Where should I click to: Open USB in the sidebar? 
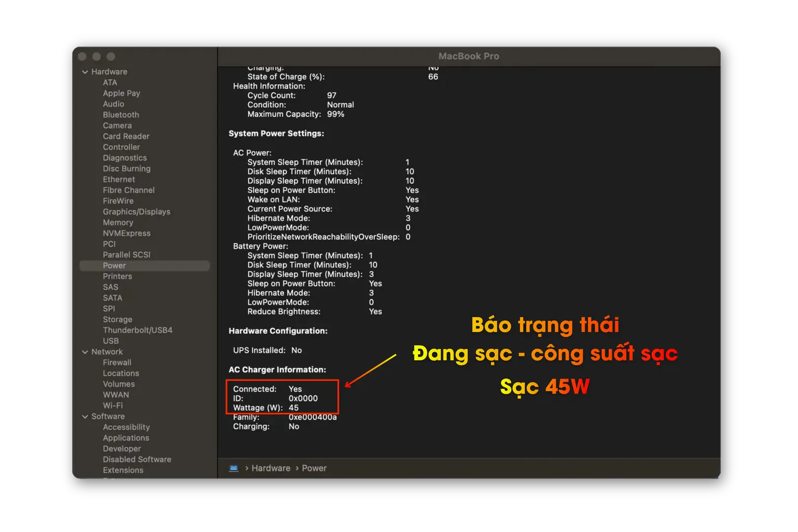111,341
